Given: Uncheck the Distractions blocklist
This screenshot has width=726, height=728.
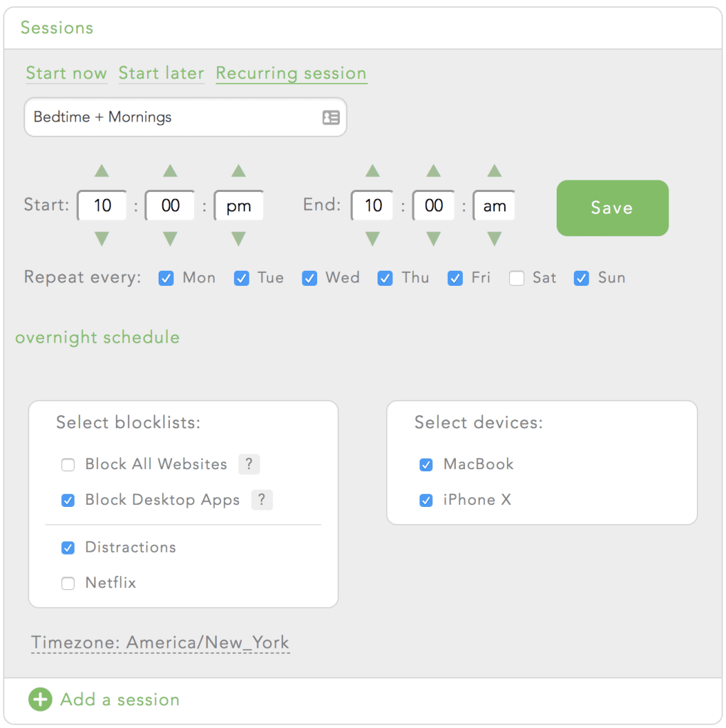Looking at the screenshot, I should tap(68, 547).
